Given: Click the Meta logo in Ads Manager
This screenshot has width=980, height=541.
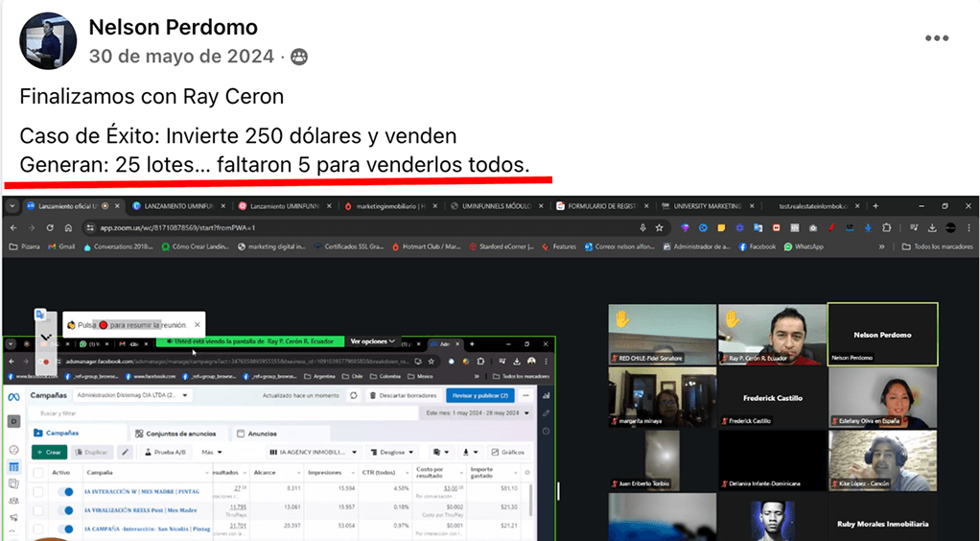Looking at the screenshot, I should [14, 396].
